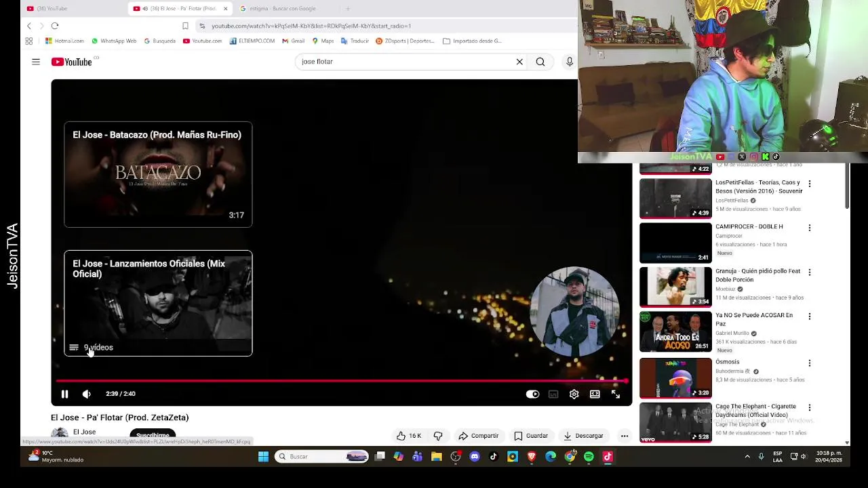Image resolution: width=868 pixels, height=488 pixels.
Task: Start voice search with microphone
Action: pyautogui.click(x=569, y=62)
